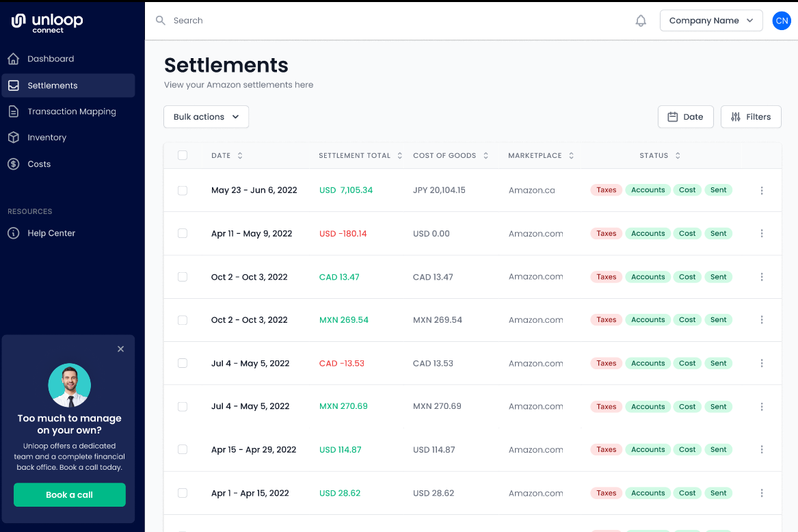Click the Transaction Mapping sidebar icon
The image size is (798, 532).
[14, 111]
